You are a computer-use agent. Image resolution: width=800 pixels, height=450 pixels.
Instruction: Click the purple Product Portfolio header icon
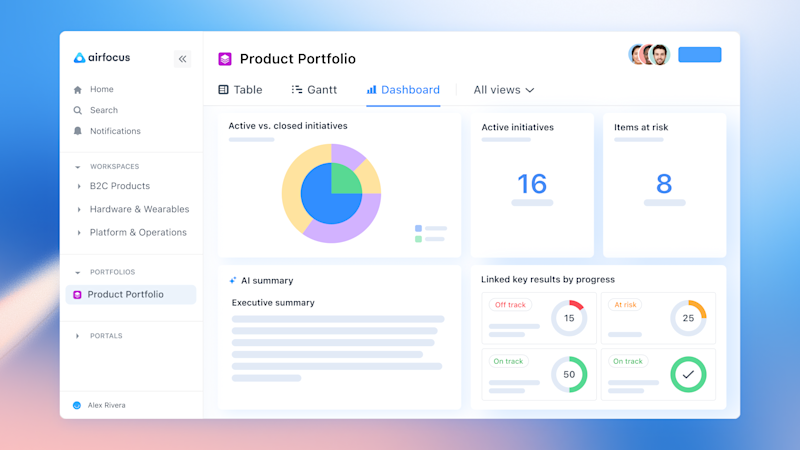[x=225, y=59]
